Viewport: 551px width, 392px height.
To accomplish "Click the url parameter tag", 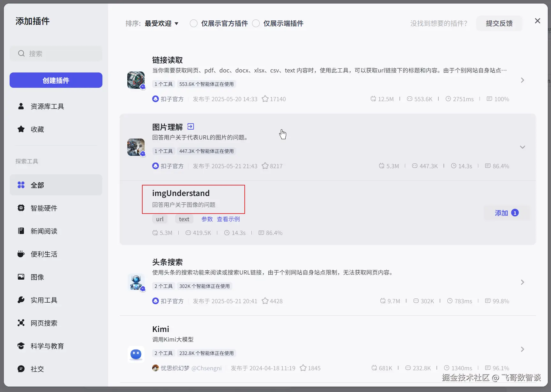I will pos(160,219).
